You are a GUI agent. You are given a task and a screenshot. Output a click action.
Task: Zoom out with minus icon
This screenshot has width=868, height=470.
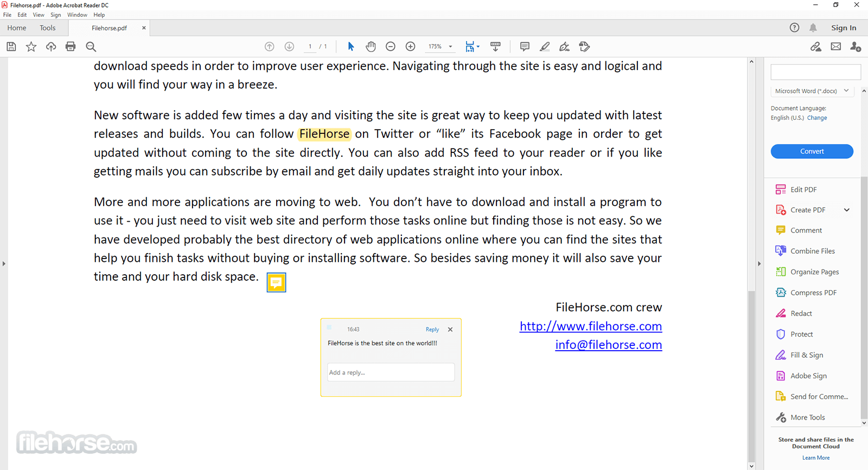[391, 47]
